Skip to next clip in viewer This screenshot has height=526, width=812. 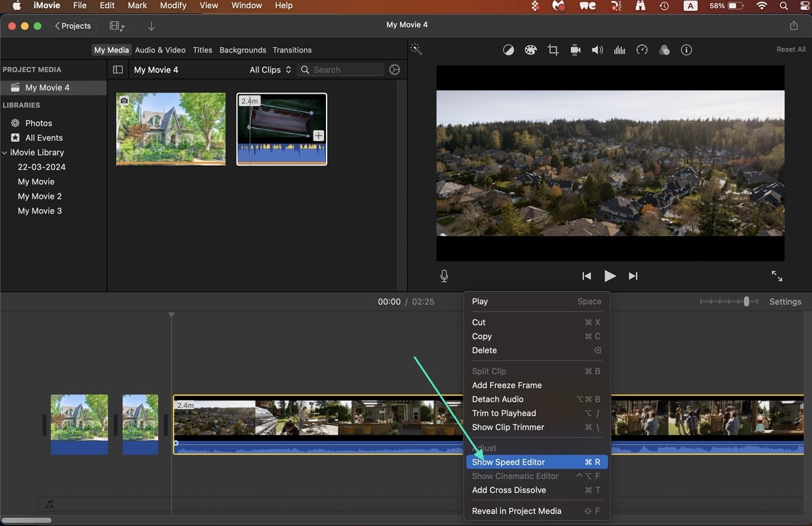633,275
